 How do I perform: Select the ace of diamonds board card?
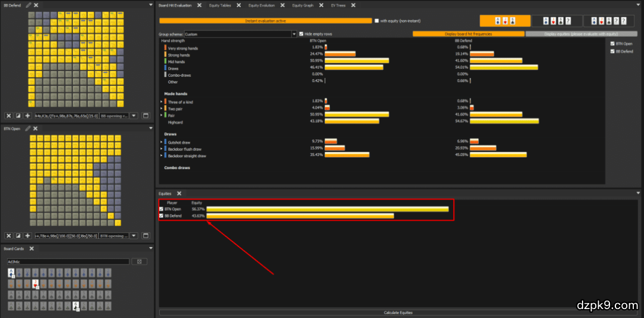pyautogui.click(x=11, y=273)
